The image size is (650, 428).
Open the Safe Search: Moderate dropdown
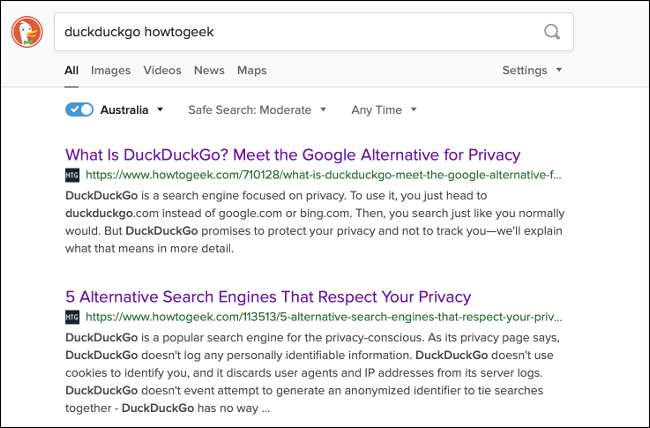coord(257,109)
